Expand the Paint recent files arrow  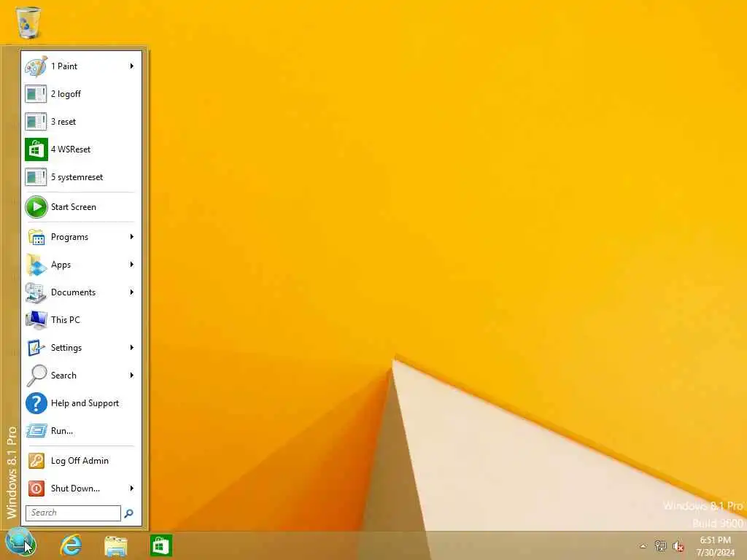coord(131,66)
